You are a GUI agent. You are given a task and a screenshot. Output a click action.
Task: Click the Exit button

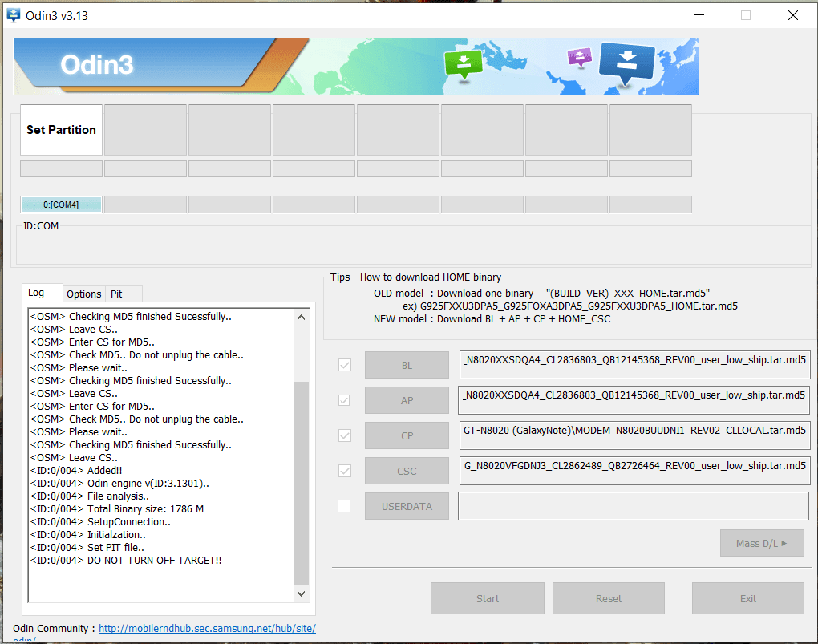tap(748, 598)
